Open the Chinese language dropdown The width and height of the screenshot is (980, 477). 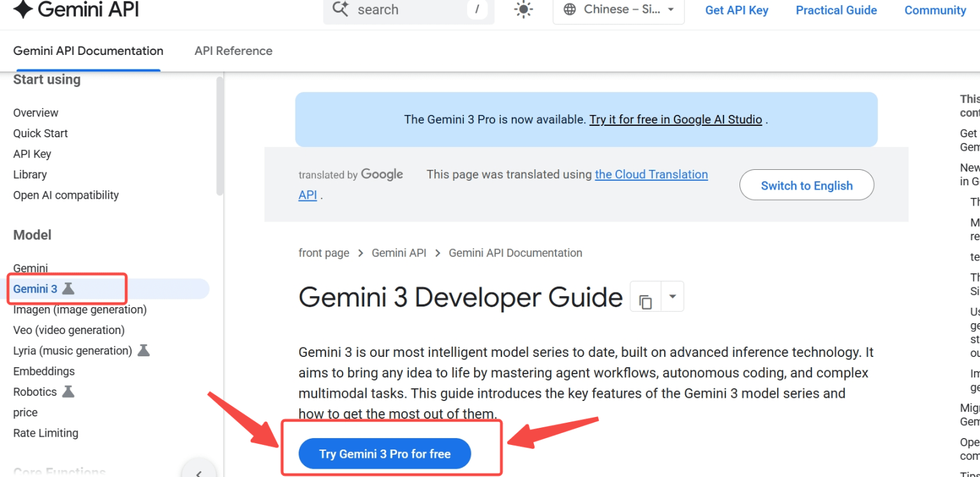[x=618, y=10]
